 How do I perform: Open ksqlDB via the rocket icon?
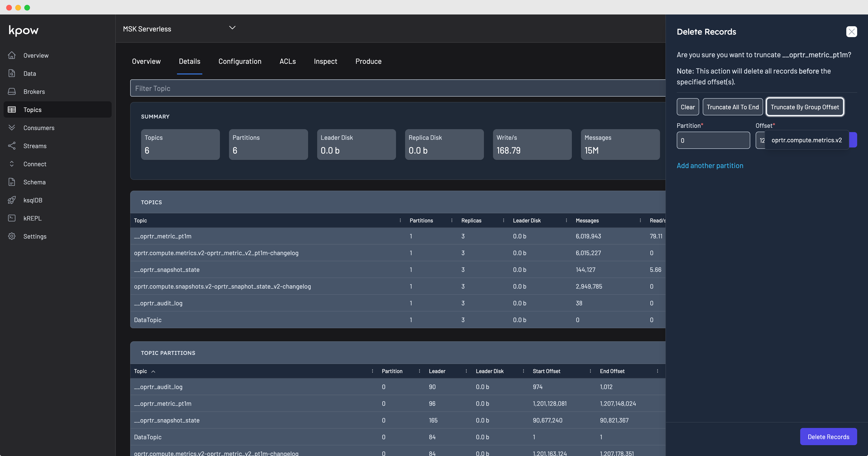[x=12, y=200]
